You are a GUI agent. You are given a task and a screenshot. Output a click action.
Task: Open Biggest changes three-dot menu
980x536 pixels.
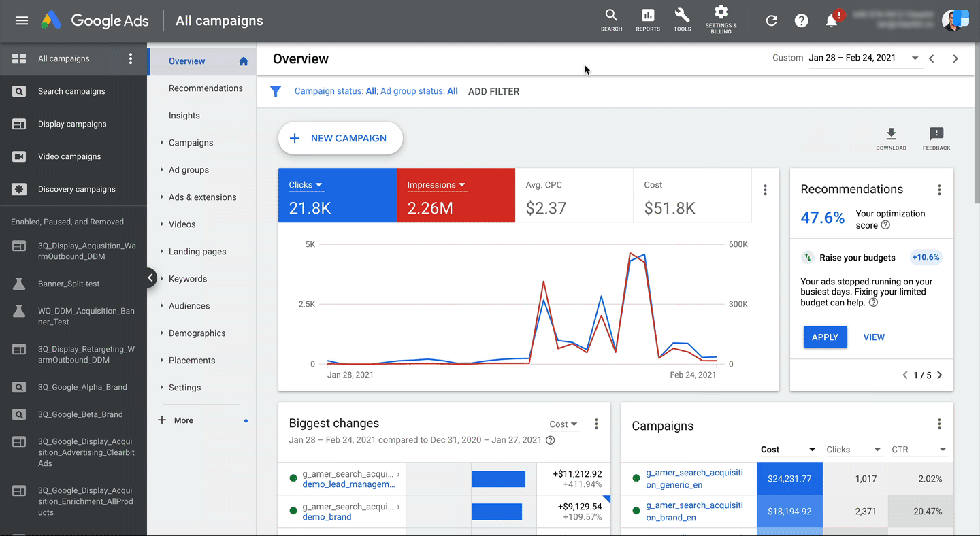(x=596, y=424)
